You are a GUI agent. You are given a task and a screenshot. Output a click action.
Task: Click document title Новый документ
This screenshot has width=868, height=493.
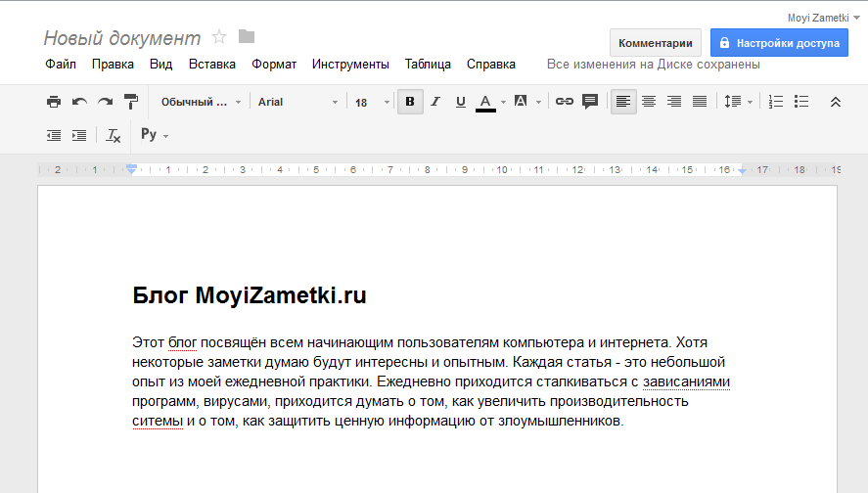coord(121,37)
